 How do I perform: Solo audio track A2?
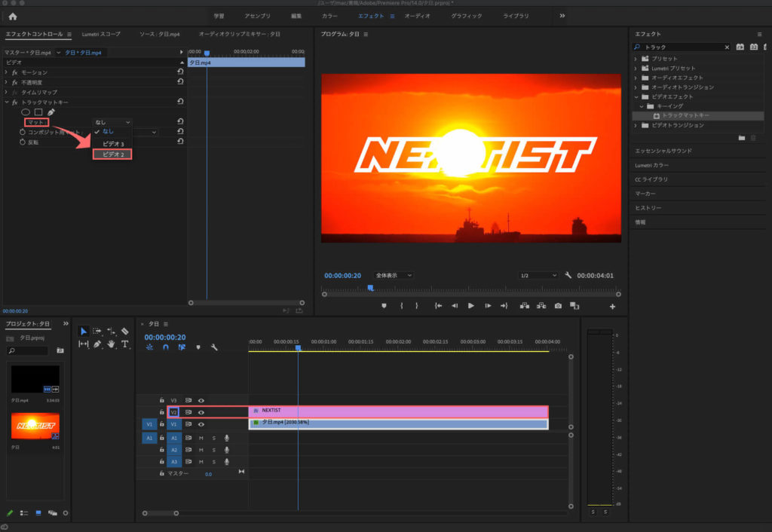213,449
